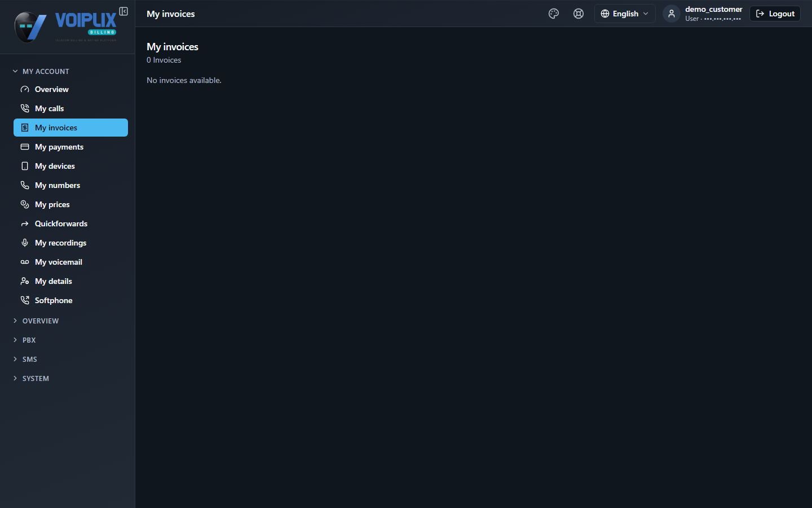This screenshot has height=508, width=812.
Task: Click the My details person icon
Action: [25, 281]
